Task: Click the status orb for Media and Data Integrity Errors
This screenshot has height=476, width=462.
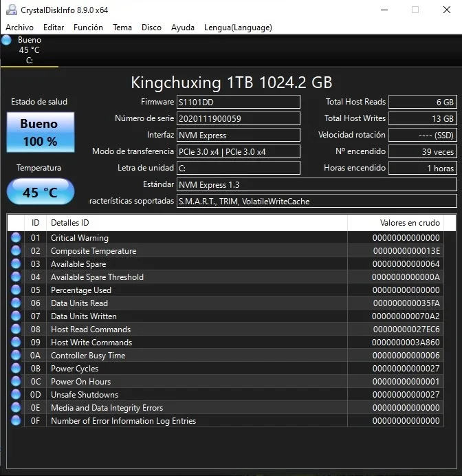Action: point(16,407)
